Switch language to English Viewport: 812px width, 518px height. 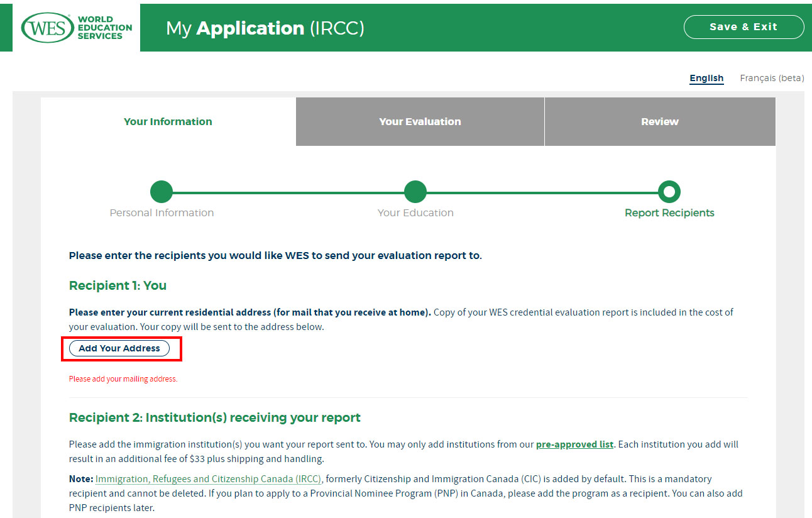coord(706,78)
